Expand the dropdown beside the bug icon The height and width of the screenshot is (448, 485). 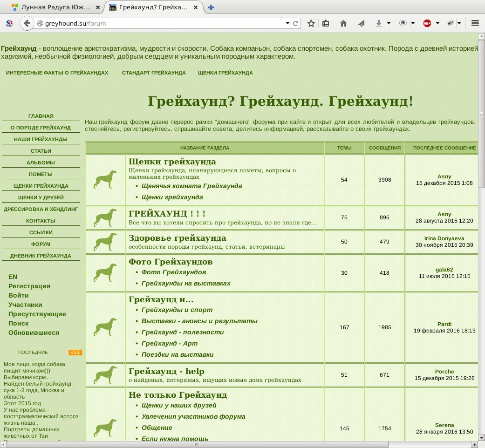[459, 23]
